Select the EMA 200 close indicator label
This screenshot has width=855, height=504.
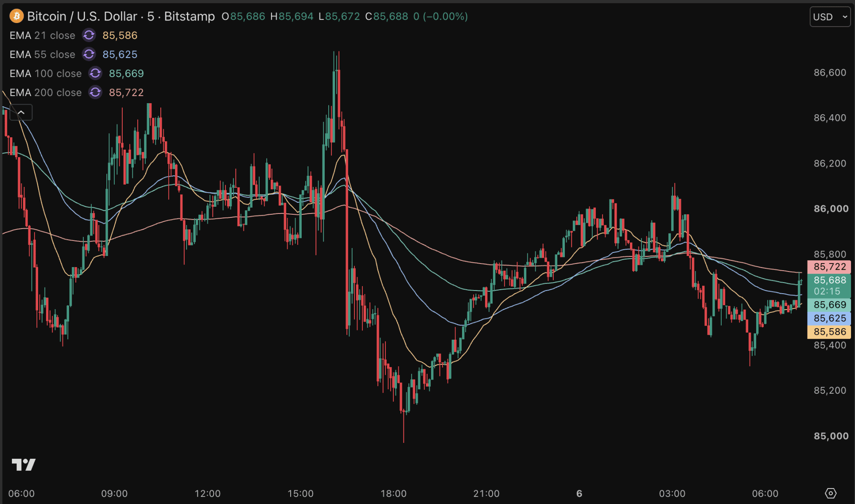click(46, 93)
